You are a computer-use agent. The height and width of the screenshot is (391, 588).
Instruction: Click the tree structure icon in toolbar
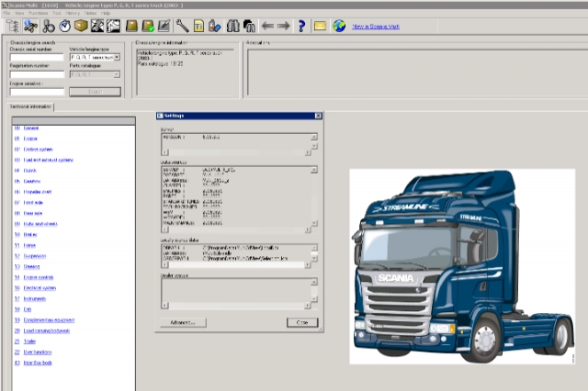coord(12,27)
